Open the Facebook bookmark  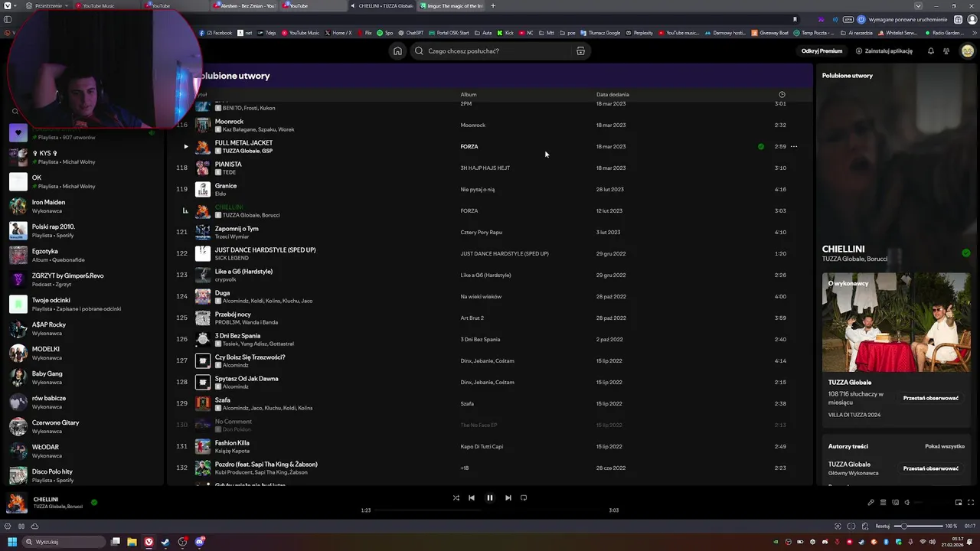coord(216,33)
